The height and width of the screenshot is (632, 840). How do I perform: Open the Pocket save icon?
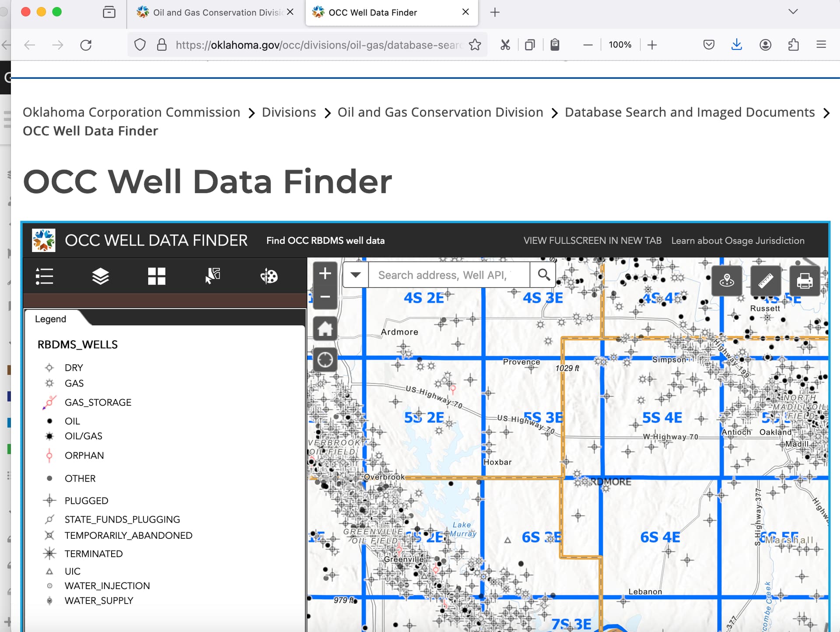[x=709, y=45]
